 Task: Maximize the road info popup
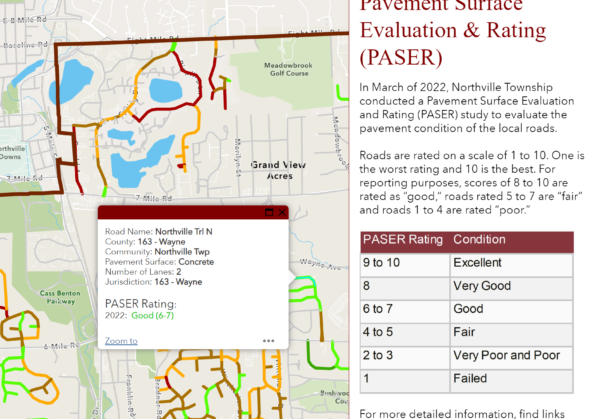point(269,212)
